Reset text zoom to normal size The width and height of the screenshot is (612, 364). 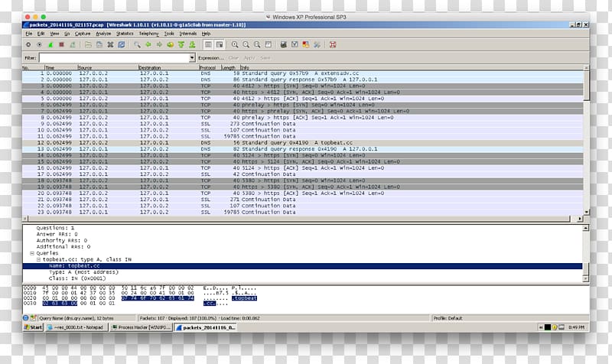(257, 45)
